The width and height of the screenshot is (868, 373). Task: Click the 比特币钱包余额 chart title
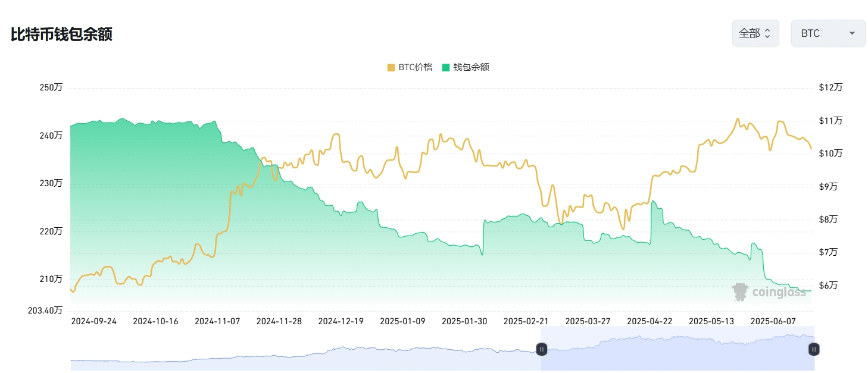tap(61, 34)
